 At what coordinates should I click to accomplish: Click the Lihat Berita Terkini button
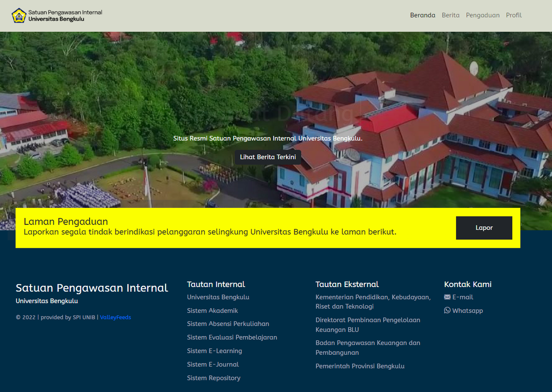pos(268,157)
